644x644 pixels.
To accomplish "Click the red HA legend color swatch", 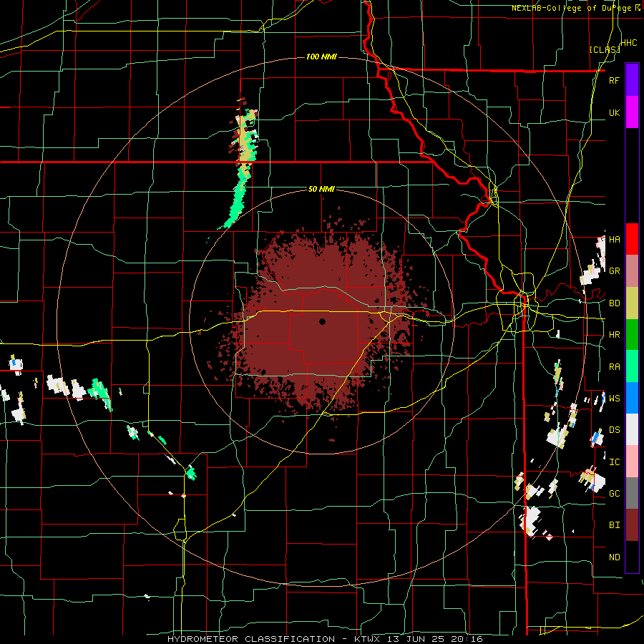I will pyautogui.click(x=632, y=239).
